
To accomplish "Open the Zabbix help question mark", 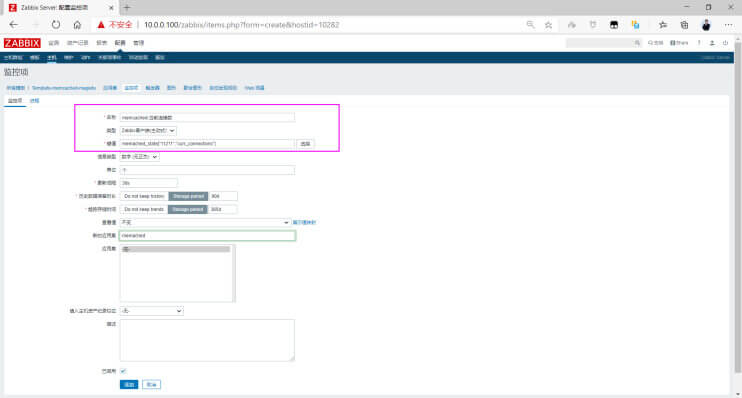I will 699,43.
